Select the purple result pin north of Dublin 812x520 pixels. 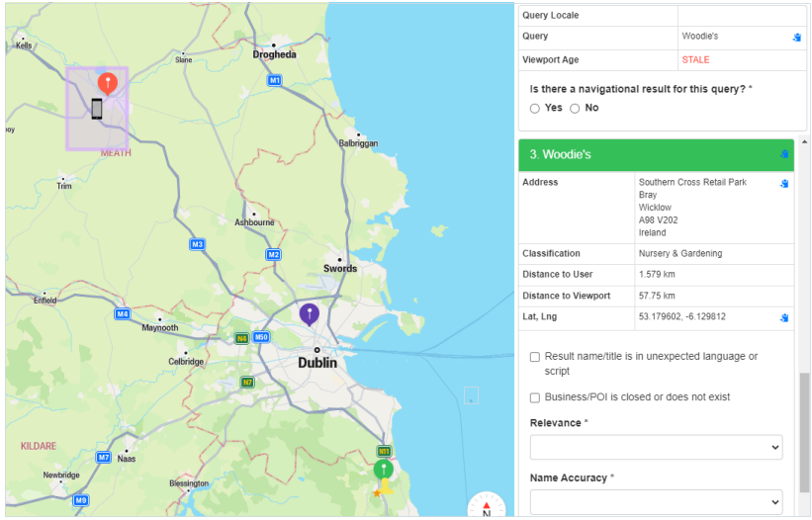(310, 314)
